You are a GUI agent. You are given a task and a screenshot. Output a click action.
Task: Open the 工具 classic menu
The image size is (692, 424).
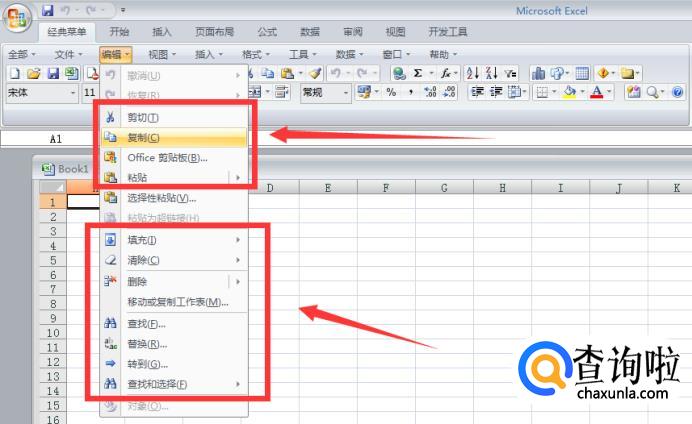303,55
